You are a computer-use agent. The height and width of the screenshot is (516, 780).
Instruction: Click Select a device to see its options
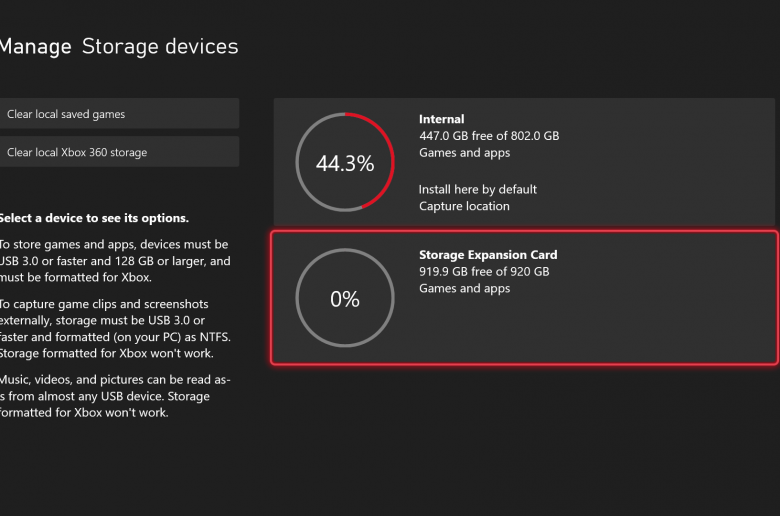pos(94,218)
